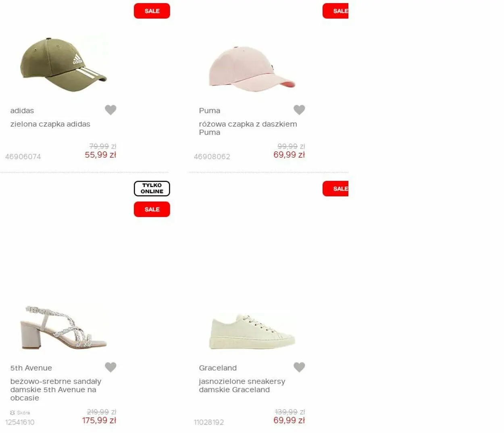This screenshot has width=504, height=433.
Task: Click SALE badge above adidas cap
Action: (152, 11)
